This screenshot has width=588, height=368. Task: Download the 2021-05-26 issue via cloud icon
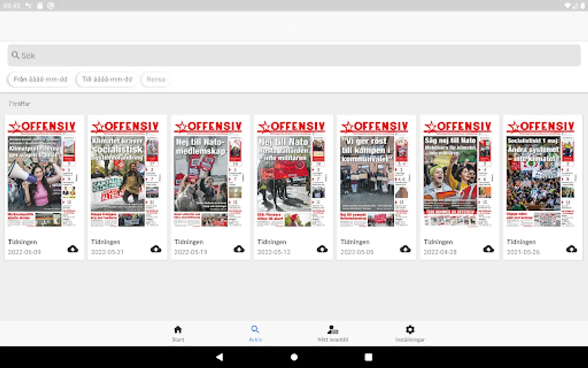tap(571, 249)
